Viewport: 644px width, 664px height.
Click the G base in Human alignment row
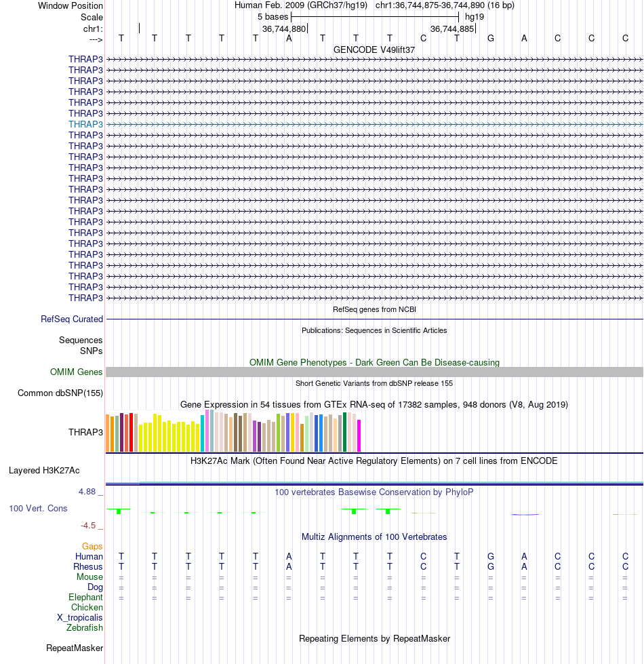[x=491, y=556]
